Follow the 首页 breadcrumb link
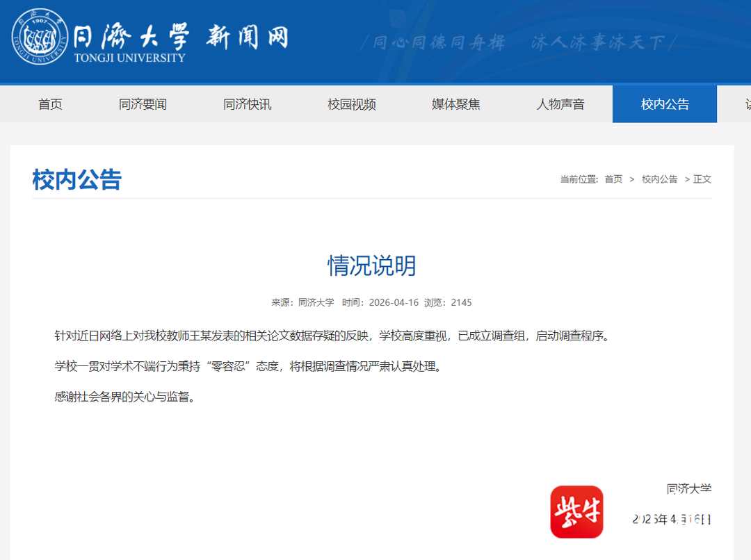The width and height of the screenshot is (751, 560). click(613, 179)
